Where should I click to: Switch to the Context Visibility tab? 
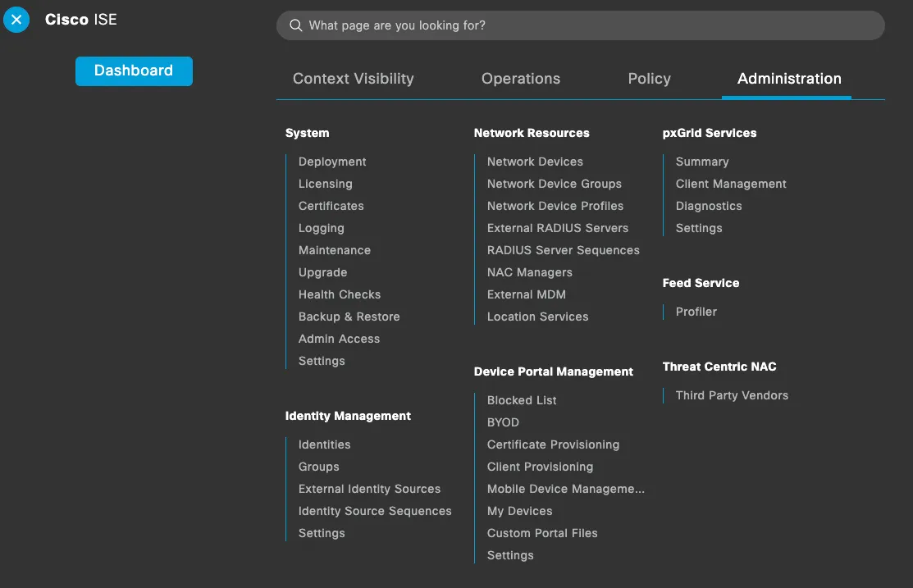353,79
